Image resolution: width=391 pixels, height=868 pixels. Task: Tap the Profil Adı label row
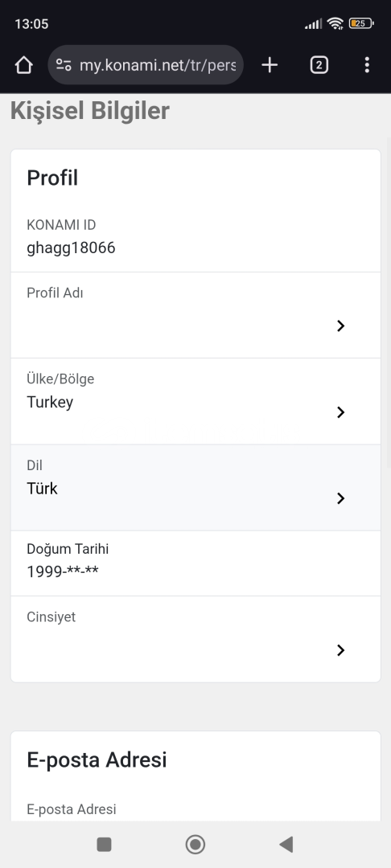195,315
